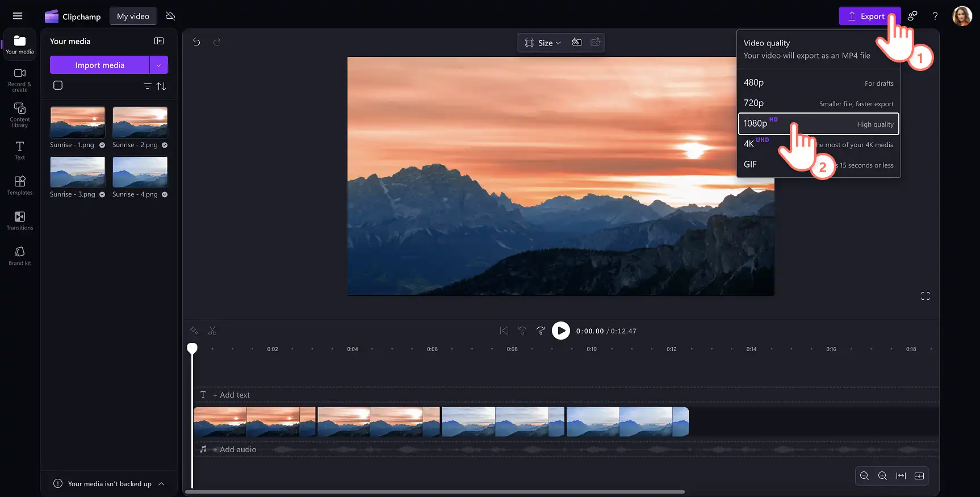This screenshot has width=980, height=497.
Task: Choose 480p export quality
Action: [x=819, y=83]
